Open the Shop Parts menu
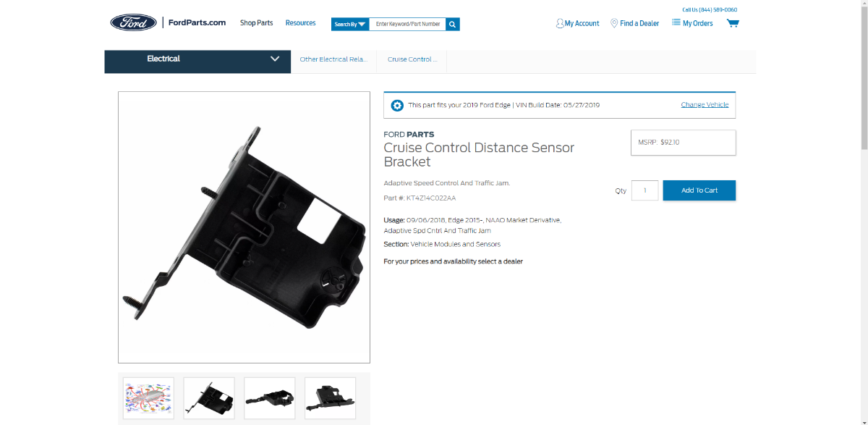Screen dimensions: 868x425 click(x=257, y=23)
